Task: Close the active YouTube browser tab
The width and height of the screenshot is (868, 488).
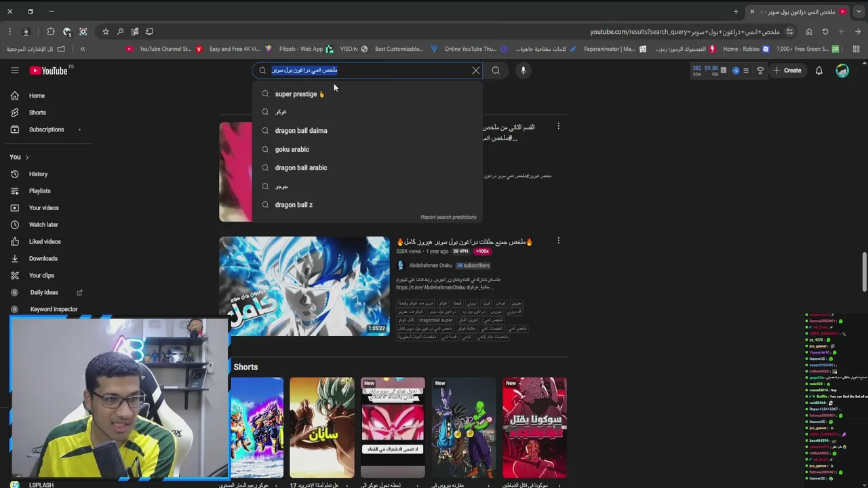Action: [751, 12]
